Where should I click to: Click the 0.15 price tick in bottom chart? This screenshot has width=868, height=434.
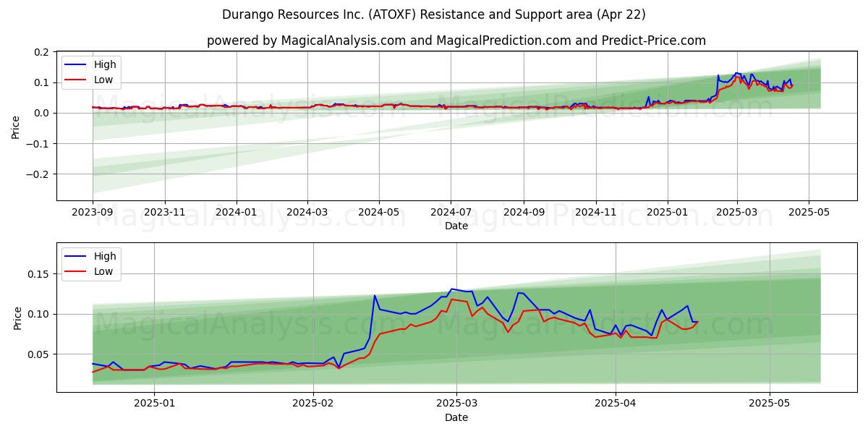pyautogui.click(x=39, y=274)
